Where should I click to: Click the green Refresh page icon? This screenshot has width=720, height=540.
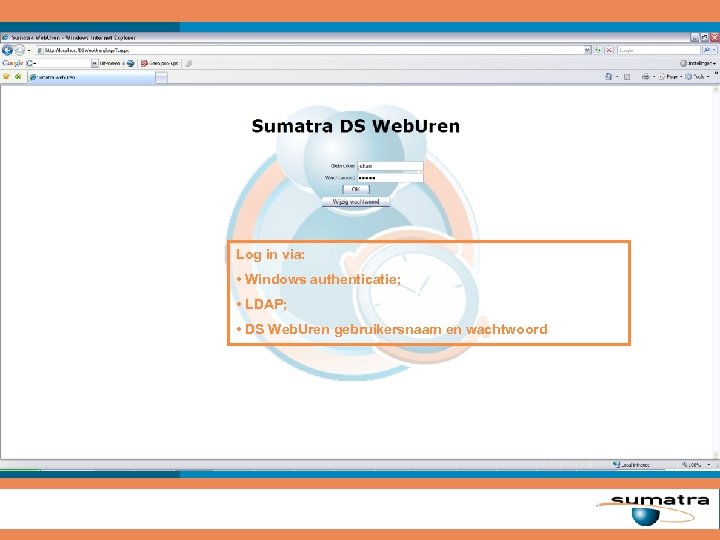pyautogui.click(x=598, y=50)
